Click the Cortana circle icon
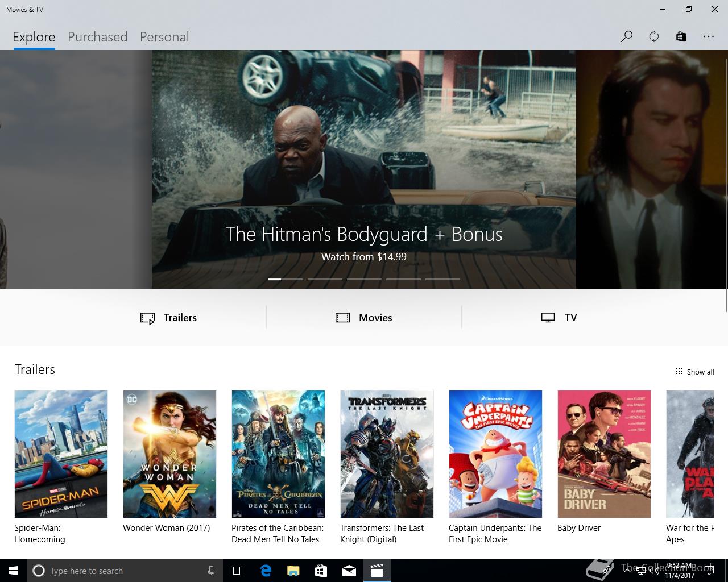 point(38,571)
